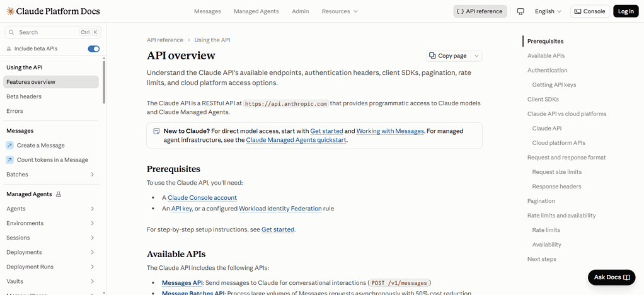This screenshot has width=644, height=295.
Task: Click the arrow icon next to Count tokens
Action: click(10, 160)
